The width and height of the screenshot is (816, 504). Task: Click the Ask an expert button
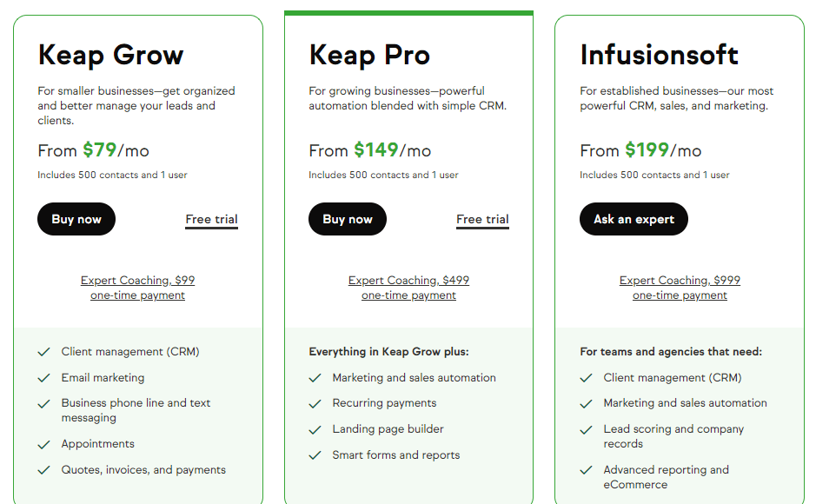634,219
